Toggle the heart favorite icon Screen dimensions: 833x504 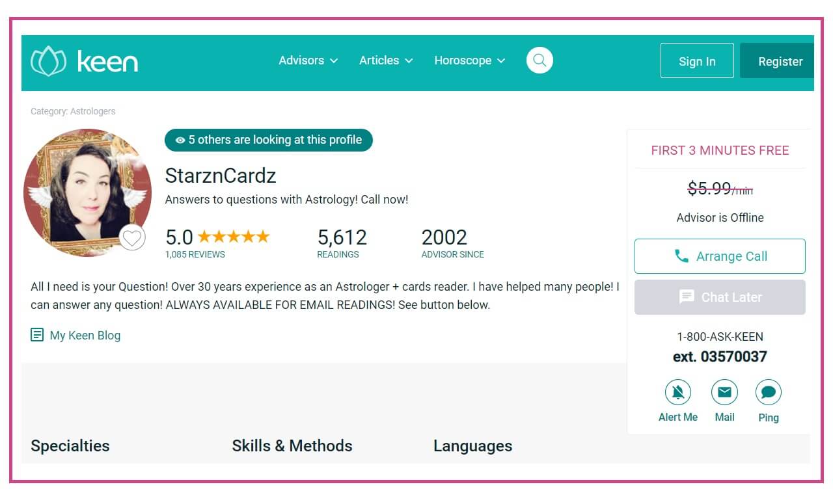coord(132,237)
